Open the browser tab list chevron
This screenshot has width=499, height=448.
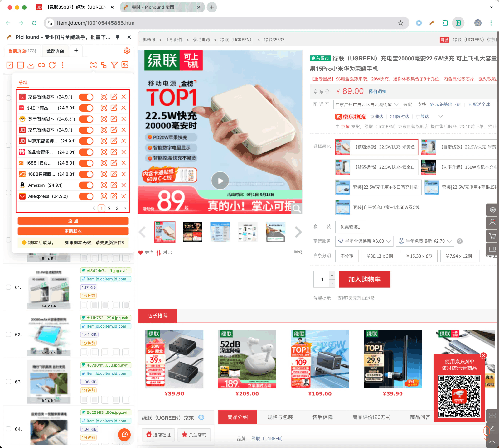(x=492, y=7)
